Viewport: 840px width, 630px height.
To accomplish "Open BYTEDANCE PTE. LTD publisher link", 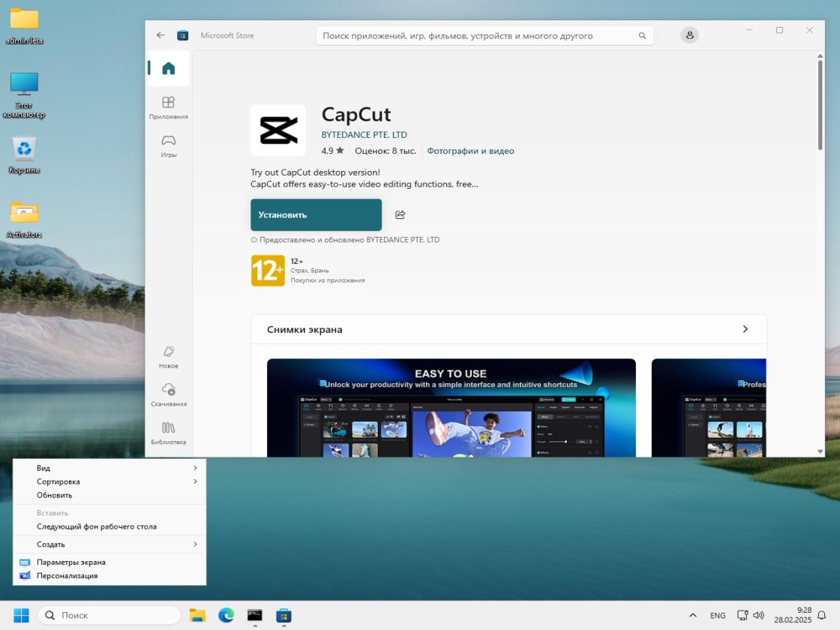I will coord(364,134).
